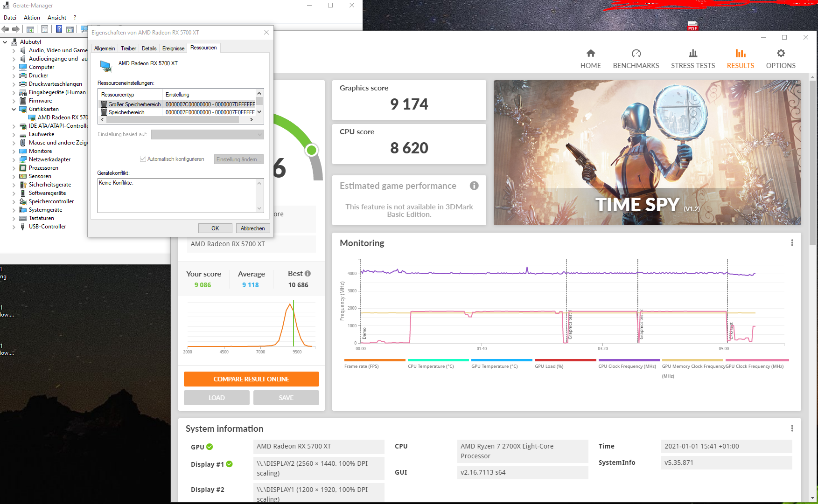
Task: Expand the Audio, Video und Game category
Action: [x=14, y=50]
